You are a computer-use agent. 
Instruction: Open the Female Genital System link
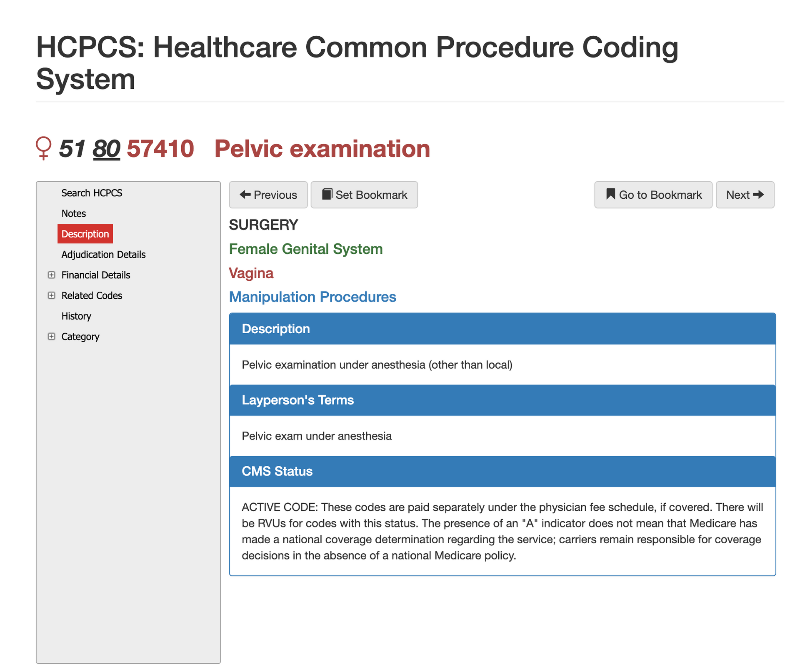click(306, 249)
